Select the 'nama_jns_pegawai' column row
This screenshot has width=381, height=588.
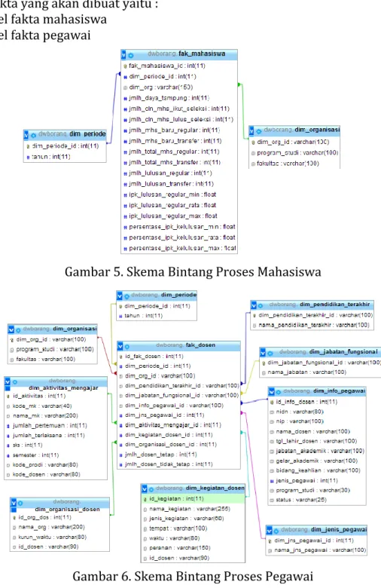click(x=317, y=550)
